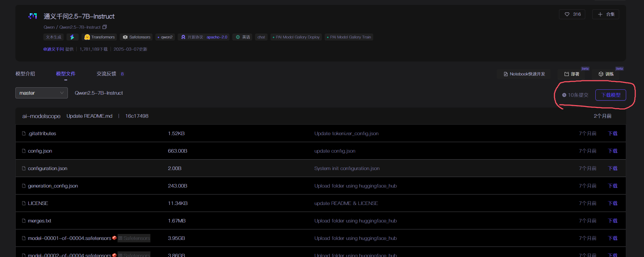Click the folder icon in 部署 button

coord(567,74)
